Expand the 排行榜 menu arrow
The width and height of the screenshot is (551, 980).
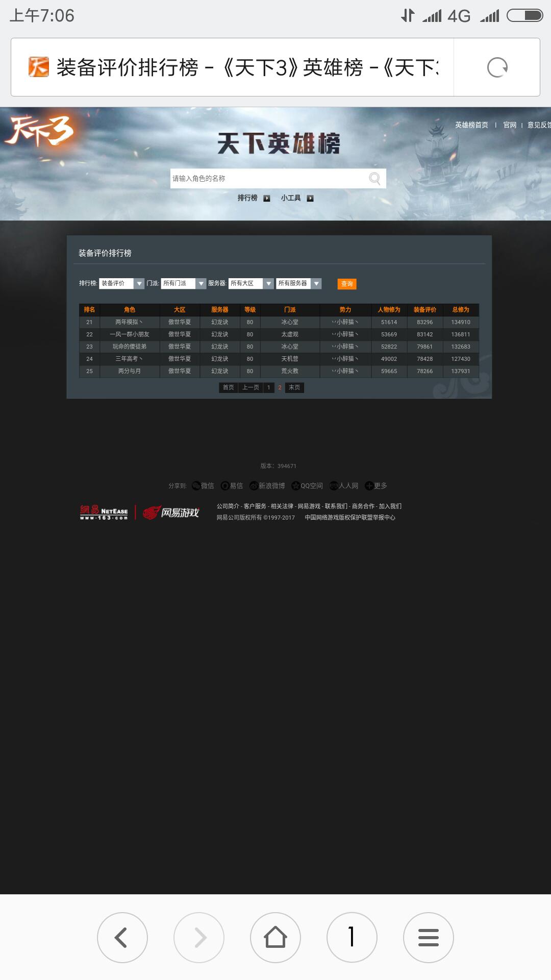[267, 199]
